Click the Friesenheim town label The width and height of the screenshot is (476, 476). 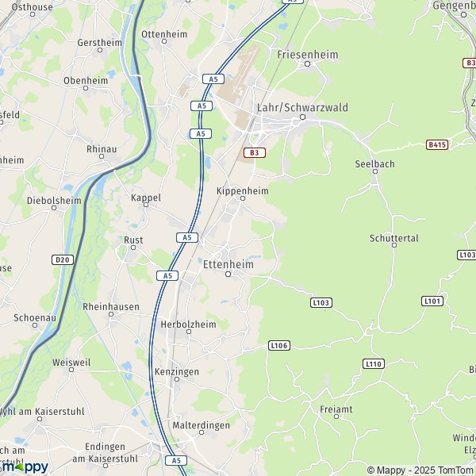308,55
